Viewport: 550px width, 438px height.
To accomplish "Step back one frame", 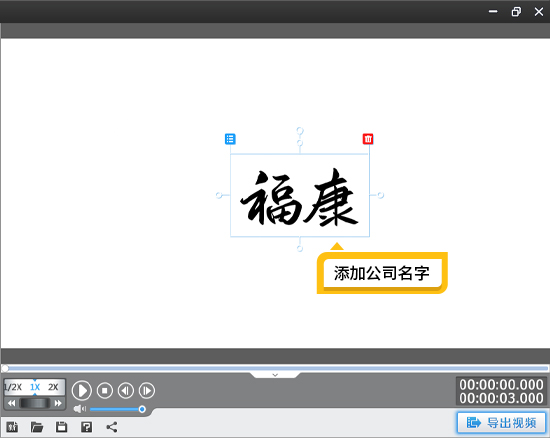I will coord(126,390).
